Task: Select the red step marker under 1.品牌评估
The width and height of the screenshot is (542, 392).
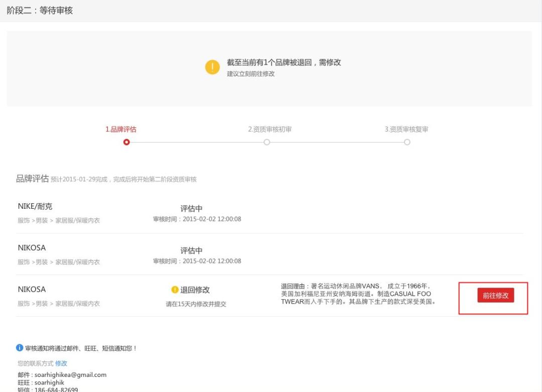Action: tap(126, 142)
